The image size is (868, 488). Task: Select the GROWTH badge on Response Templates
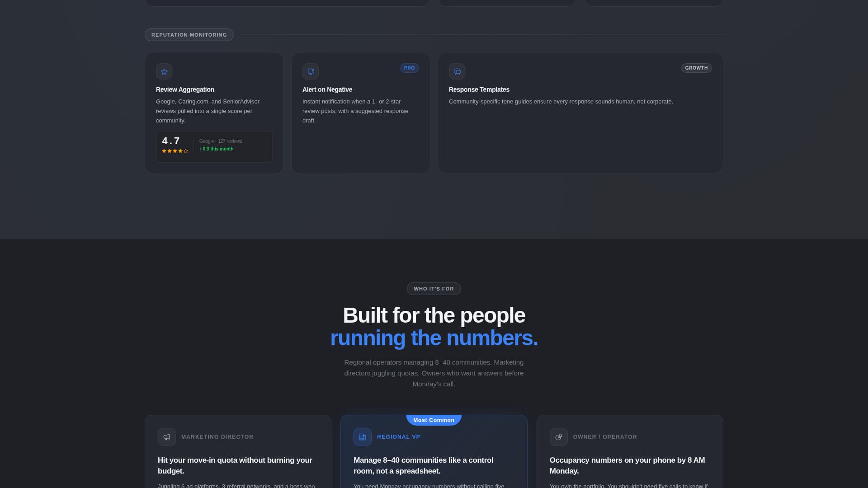click(x=696, y=68)
